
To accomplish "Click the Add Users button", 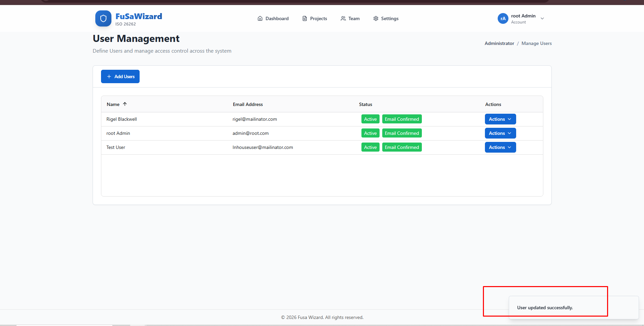I will point(120,76).
